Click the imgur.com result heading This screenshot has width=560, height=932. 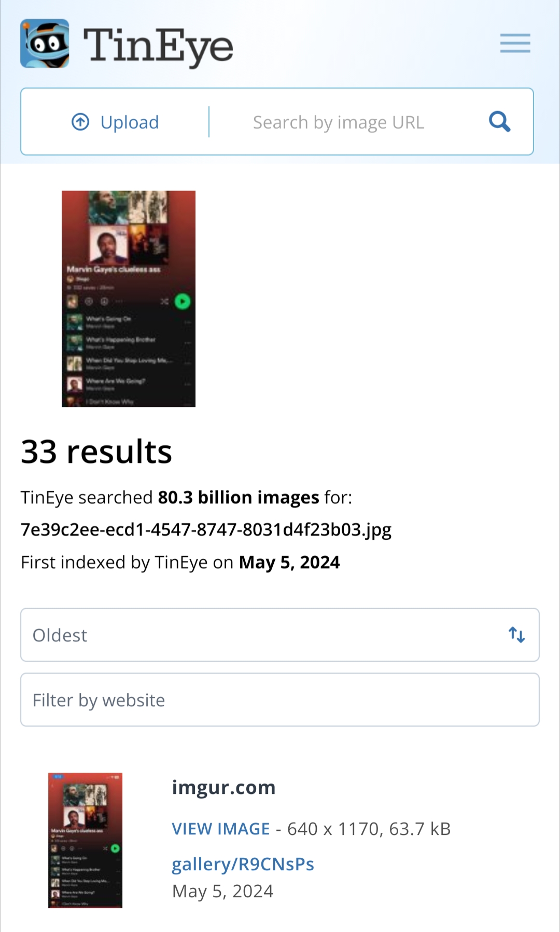click(223, 787)
